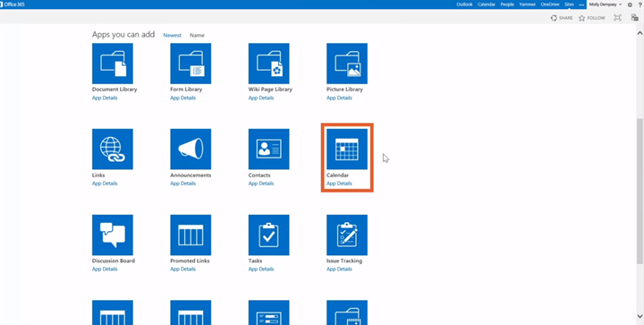
Task: Choose the Promoted Links app tile
Action: tap(191, 235)
